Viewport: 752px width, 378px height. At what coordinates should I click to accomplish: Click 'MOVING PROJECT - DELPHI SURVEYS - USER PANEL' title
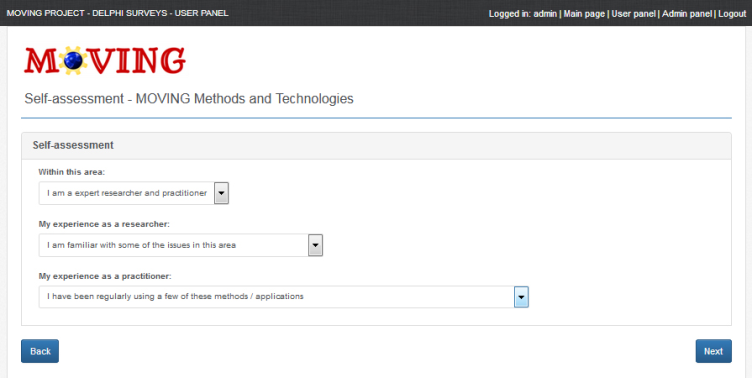coord(118,13)
